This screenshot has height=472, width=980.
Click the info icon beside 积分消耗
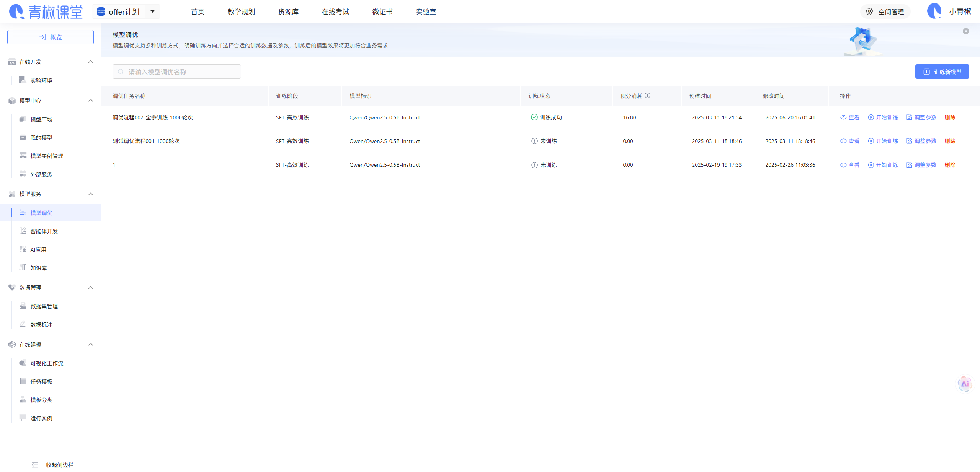coord(647,96)
